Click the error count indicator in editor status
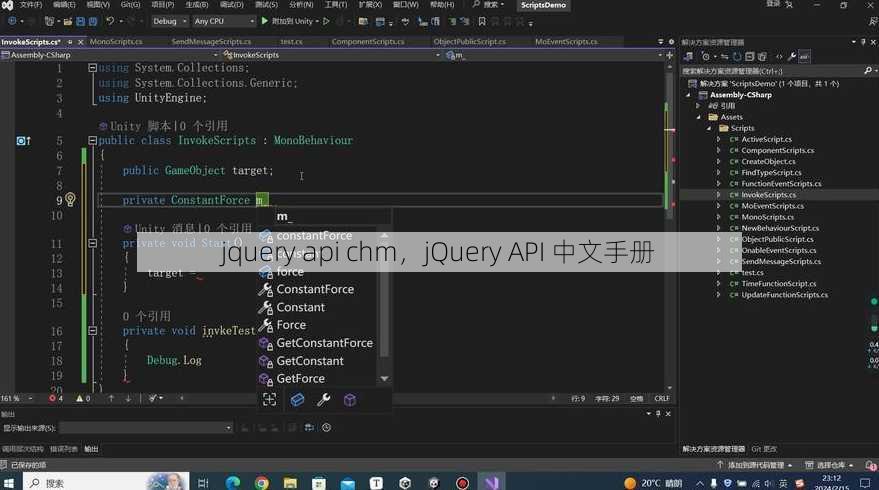Image resolution: width=879 pixels, height=490 pixels. coord(55,398)
